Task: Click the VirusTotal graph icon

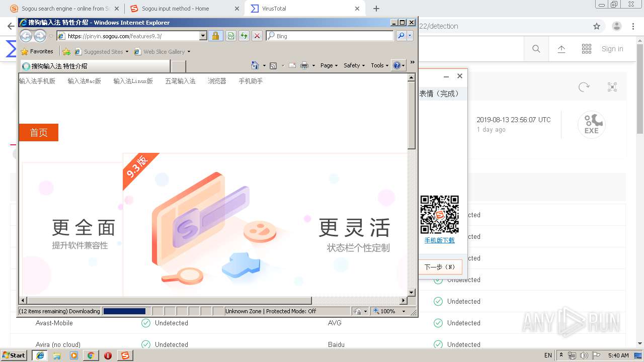Action: 612,87
